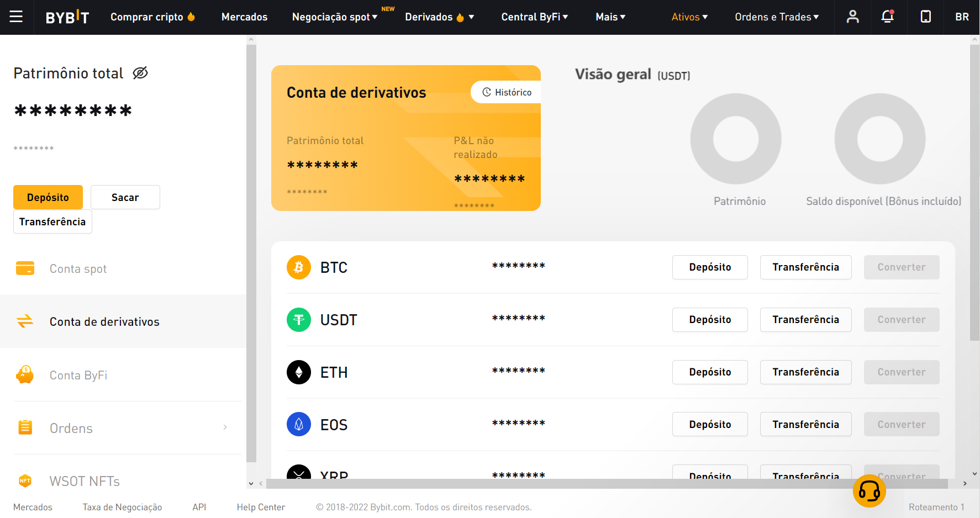Image resolution: width=980 pixels, height=518 pixels.
Task: Click the sidebar Transferência button
Action: 52,221
